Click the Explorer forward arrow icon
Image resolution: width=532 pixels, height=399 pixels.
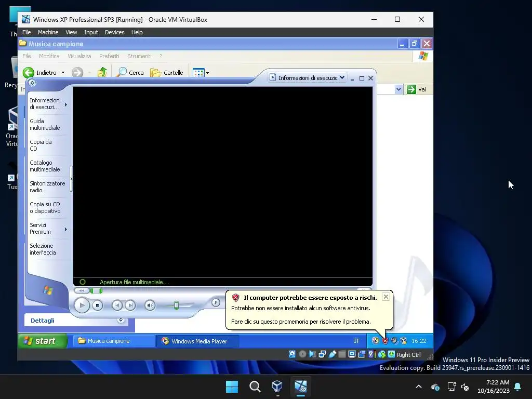tap(77, 72)
